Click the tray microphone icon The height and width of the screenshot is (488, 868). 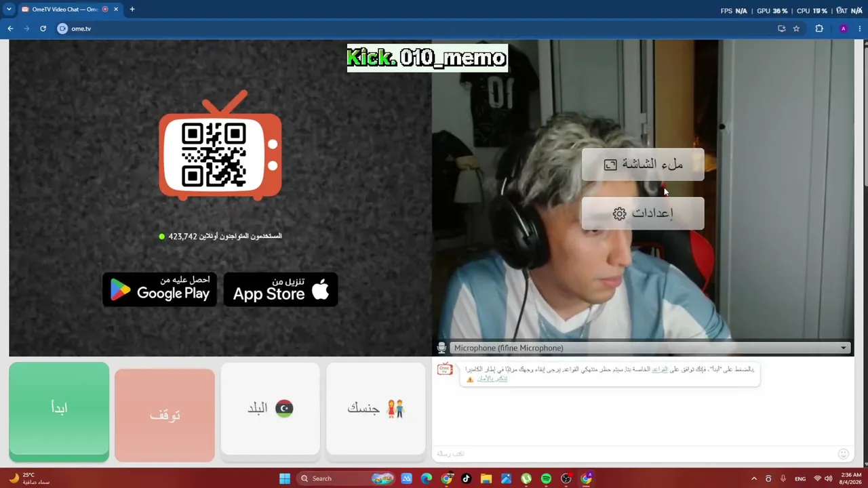pyautogui.click(x=783, y=479)
